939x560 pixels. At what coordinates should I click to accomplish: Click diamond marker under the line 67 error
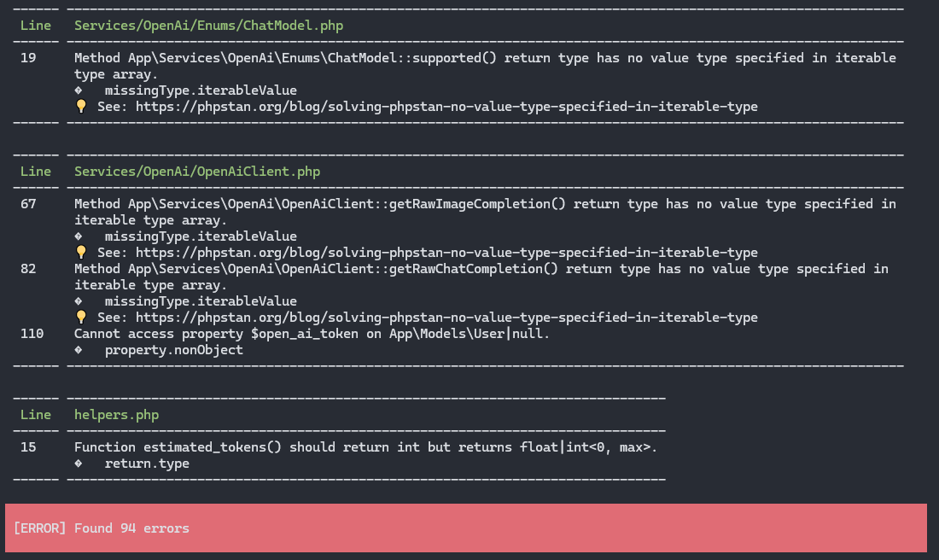coord(79,236)
